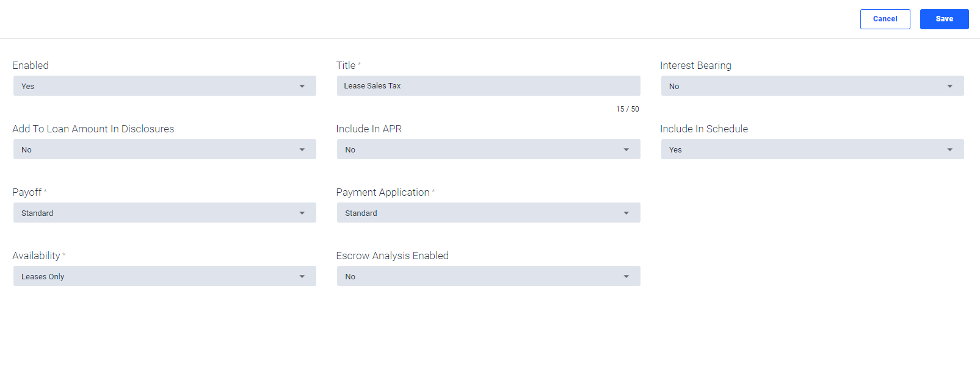Screen dimensions: 980x372
Task: Open the Payment Application dropdown
Action: point(488,213)
